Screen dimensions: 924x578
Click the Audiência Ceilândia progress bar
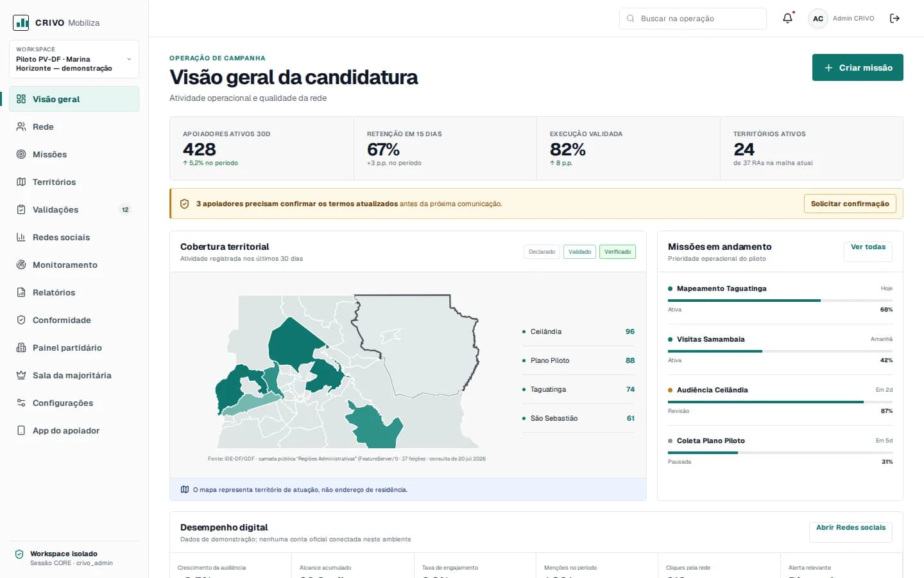780,402
